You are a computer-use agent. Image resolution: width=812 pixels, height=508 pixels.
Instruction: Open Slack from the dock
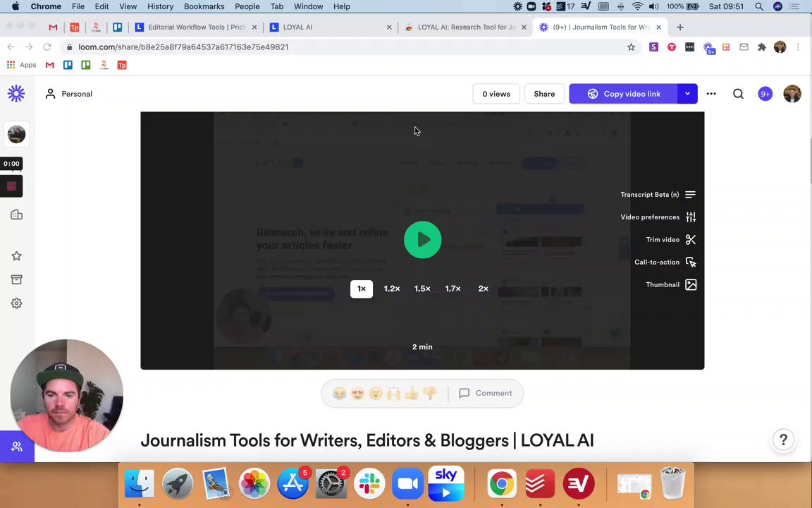(x=369, y=483)
